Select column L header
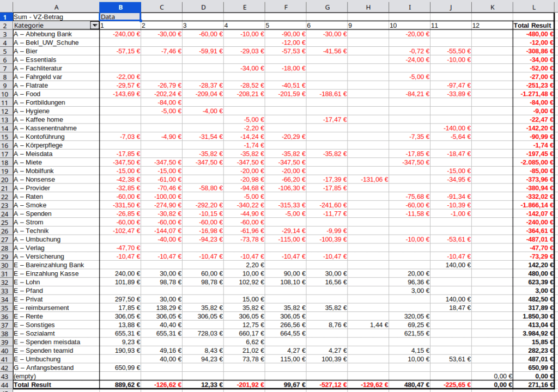558x392 pixels. click(x=534, y=7)
